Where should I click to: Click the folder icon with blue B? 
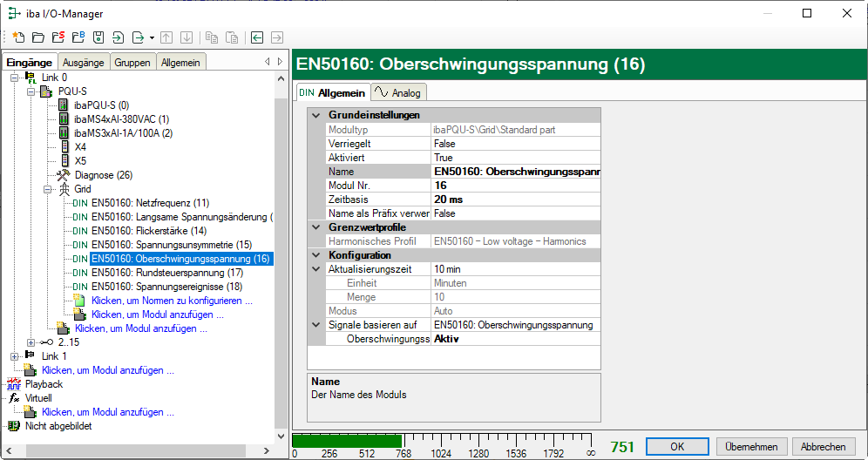pos(78,37)
